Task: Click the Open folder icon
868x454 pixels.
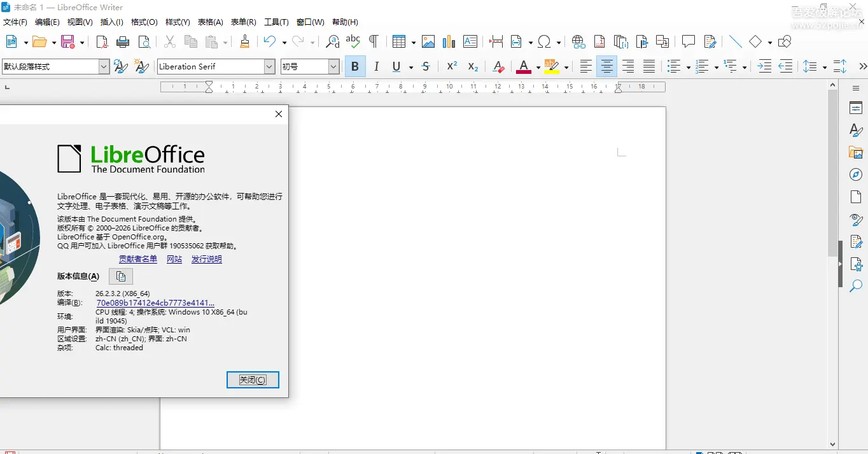Action: (x=39, y=42)
